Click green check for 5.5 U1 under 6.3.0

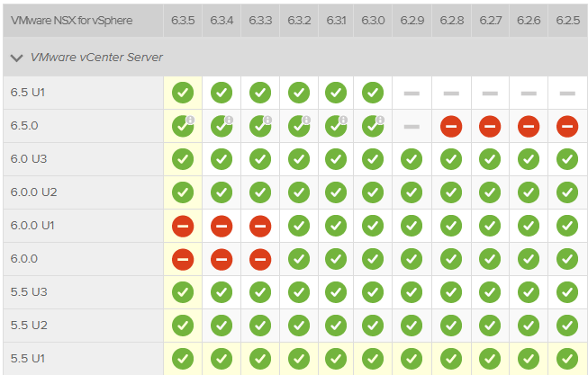374,358
